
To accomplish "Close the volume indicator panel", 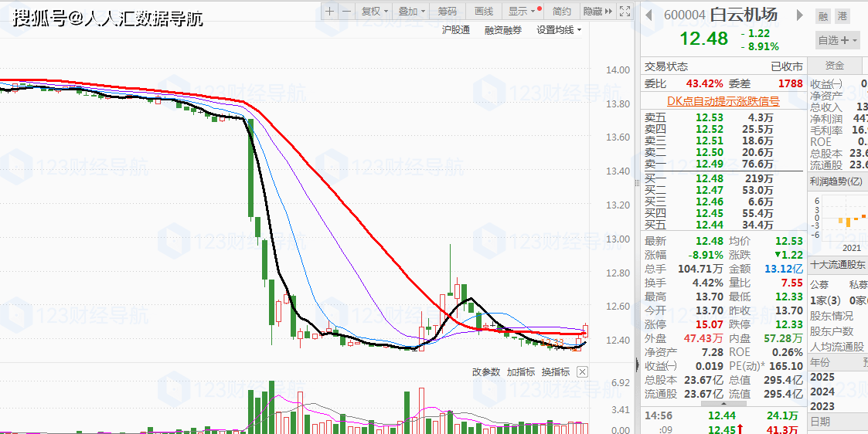I will (x=582, y=372).
